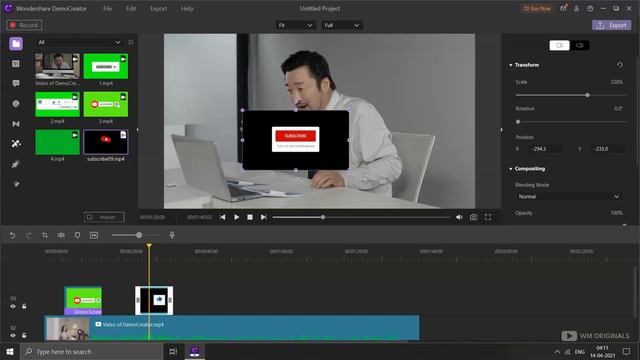Click the Position X input field
The height and width of the screenshot is (360, 640).
(x=546, y=149)
